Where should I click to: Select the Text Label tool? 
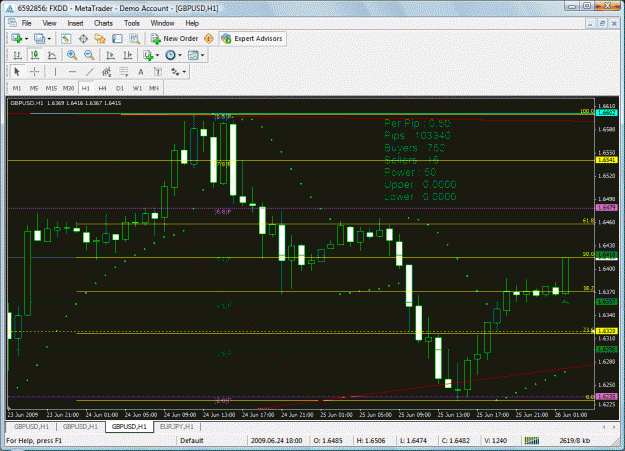[x=158, y=72]
